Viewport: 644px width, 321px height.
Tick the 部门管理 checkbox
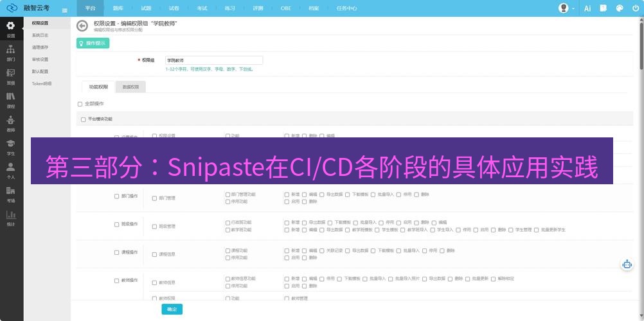pos(154,198)
